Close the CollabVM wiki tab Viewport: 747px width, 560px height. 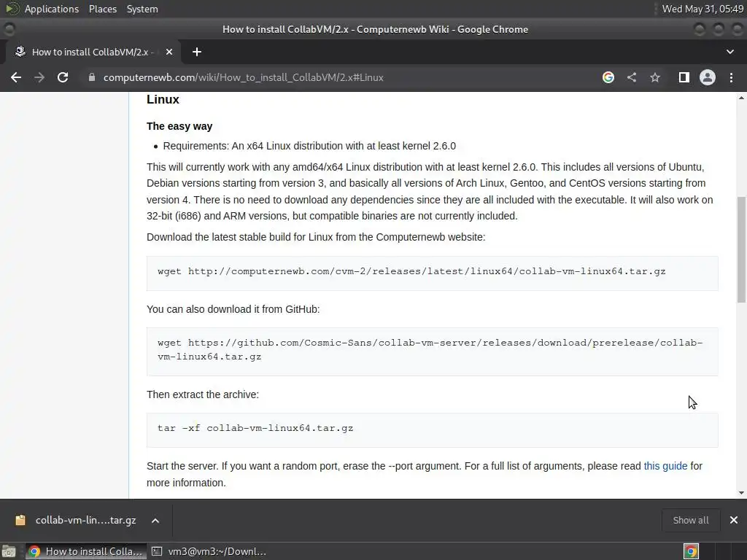169,52
